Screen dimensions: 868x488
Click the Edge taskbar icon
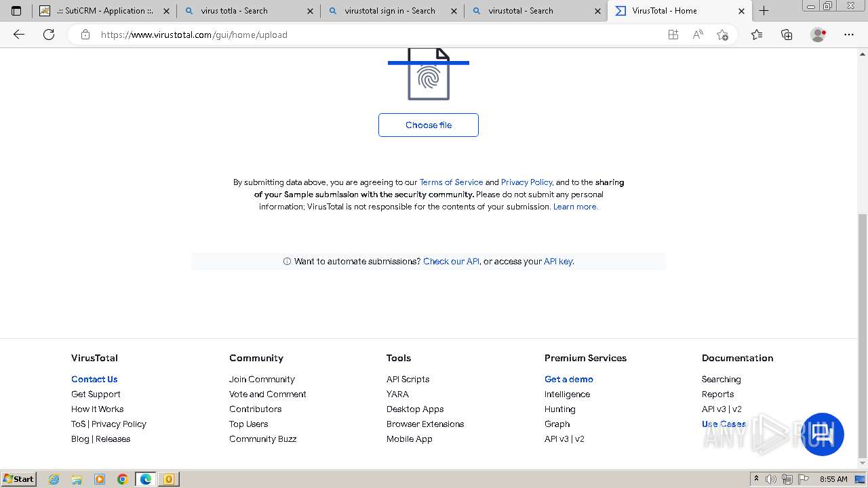(146, 479)
